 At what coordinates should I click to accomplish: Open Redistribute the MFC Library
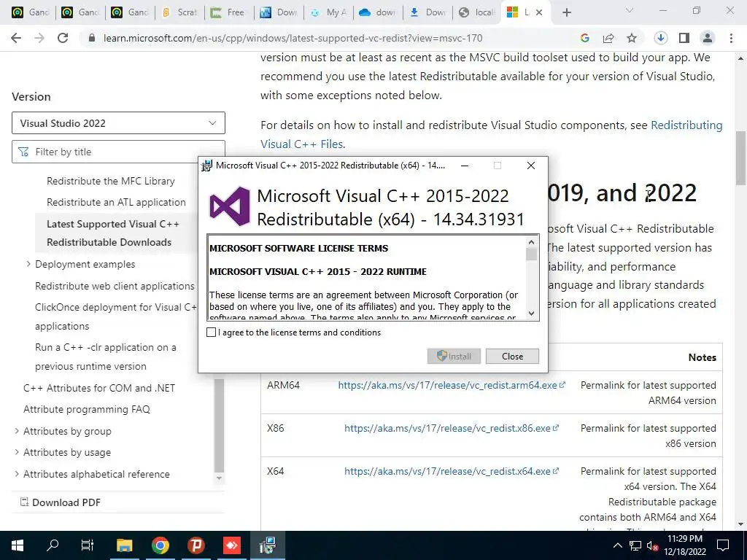[x=111, y=181]
